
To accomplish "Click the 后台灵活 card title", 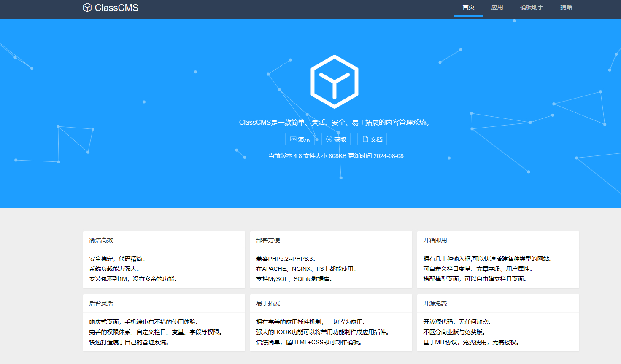I will (x=101, y=303).
